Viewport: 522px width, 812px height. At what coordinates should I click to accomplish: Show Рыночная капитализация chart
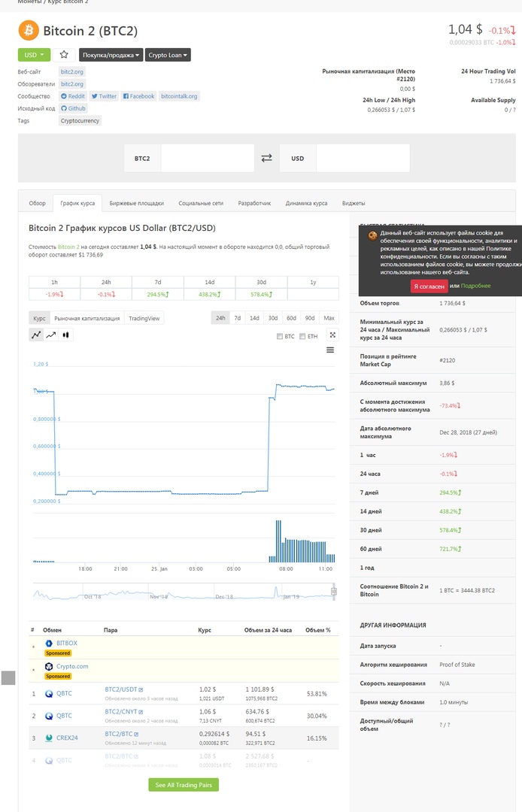coord(87,319)
